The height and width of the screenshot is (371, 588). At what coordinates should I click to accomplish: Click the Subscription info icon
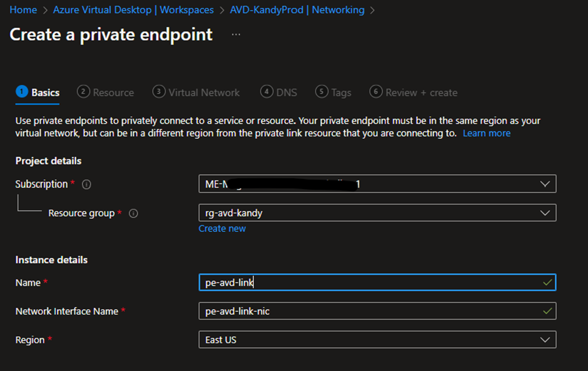tap(86, 185)
